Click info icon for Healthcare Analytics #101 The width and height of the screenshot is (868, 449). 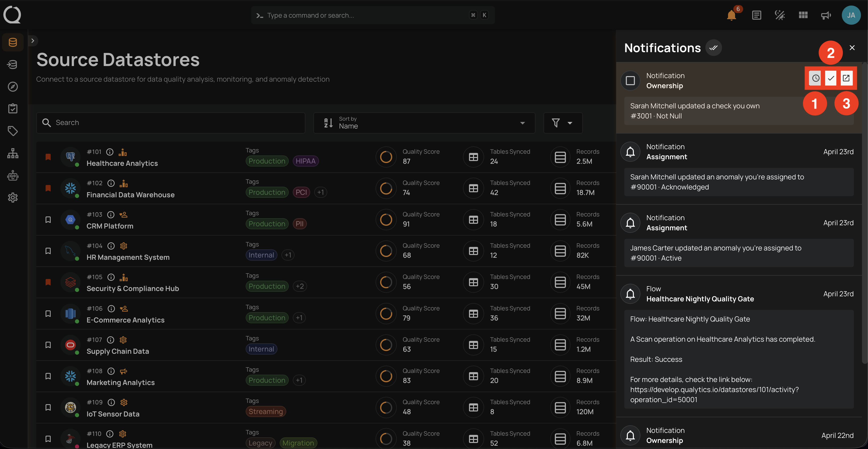click(110, 152)
